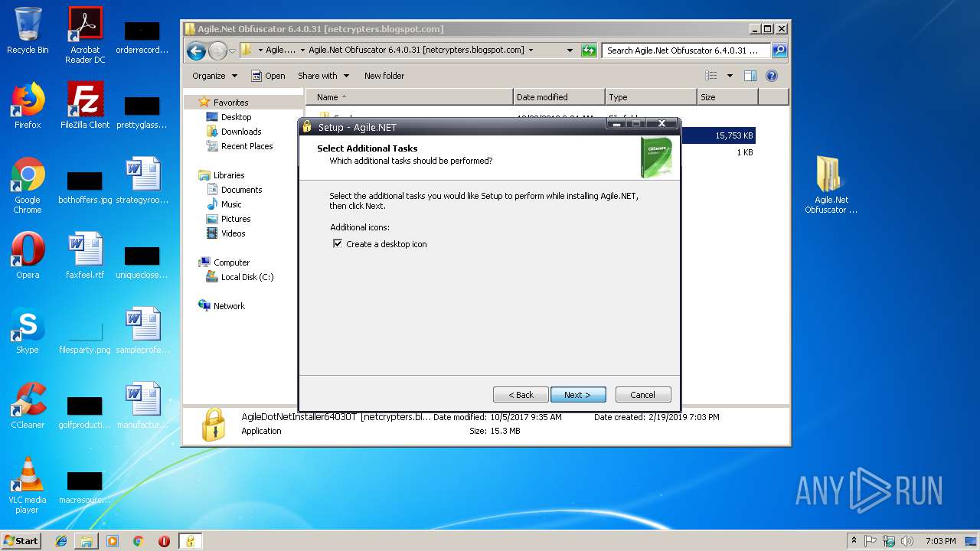
Task: Click the Next button in Setup
Action: [x=578, y=395]
